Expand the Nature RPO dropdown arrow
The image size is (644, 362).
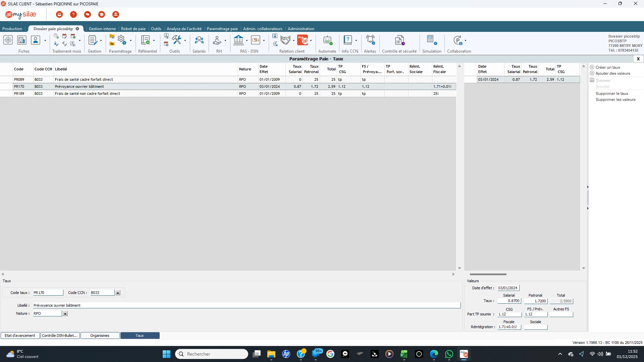tap(65, 314)
